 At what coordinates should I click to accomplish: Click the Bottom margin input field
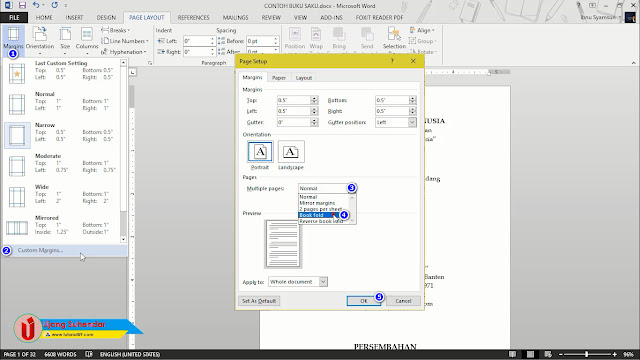tap(392, 100)
